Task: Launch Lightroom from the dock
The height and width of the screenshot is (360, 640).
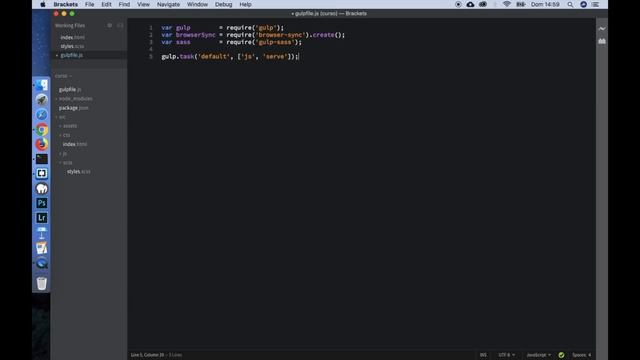Action: pos(42,218)
